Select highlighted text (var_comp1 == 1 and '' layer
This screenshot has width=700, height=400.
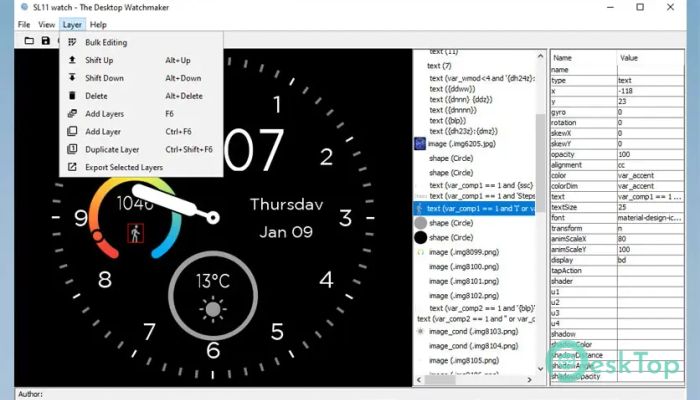pyautogui.click(x=475, y=208)
